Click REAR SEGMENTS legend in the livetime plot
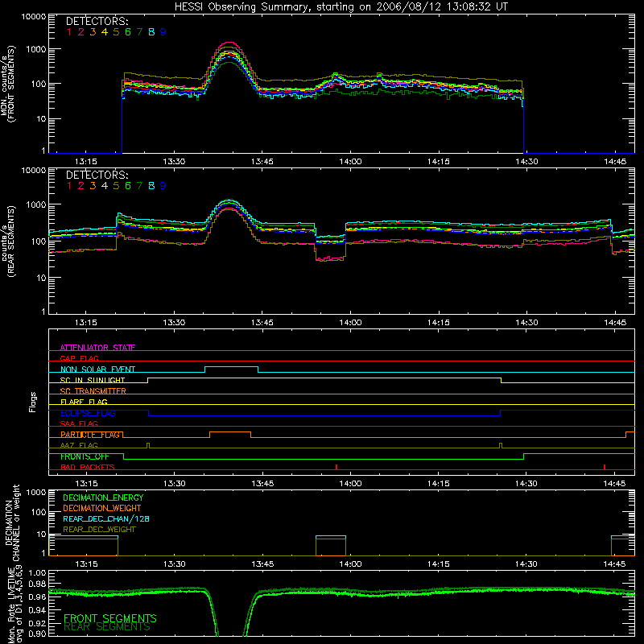This screenshot has height=644, width=644. click(108, 627)
